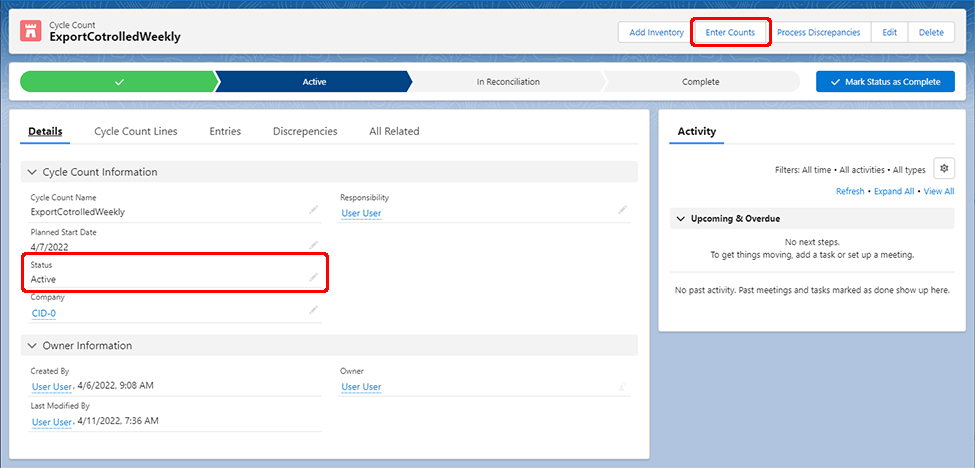Viewport: 975px width, 468px height.
Task: Click the change owner icon
Action: click(622, 385)
